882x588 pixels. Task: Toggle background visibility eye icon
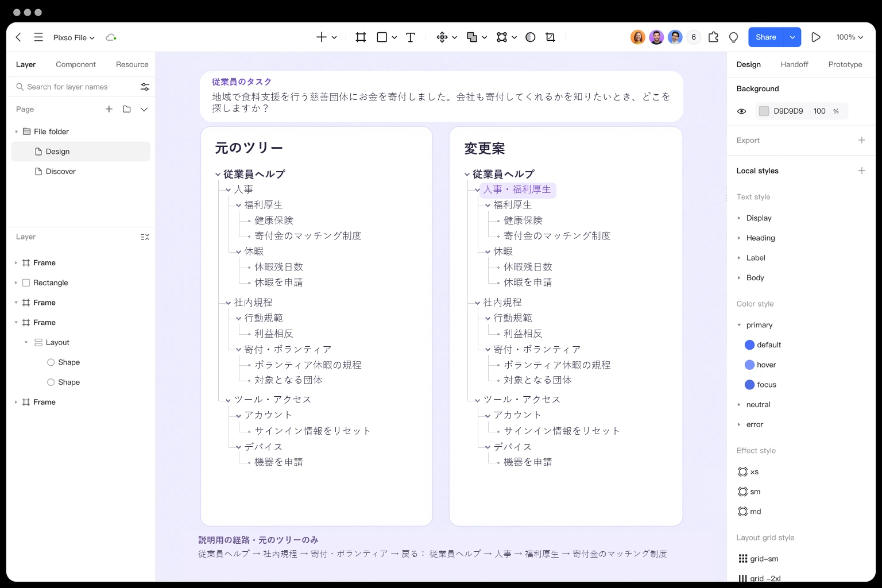[x=741, y=111]
